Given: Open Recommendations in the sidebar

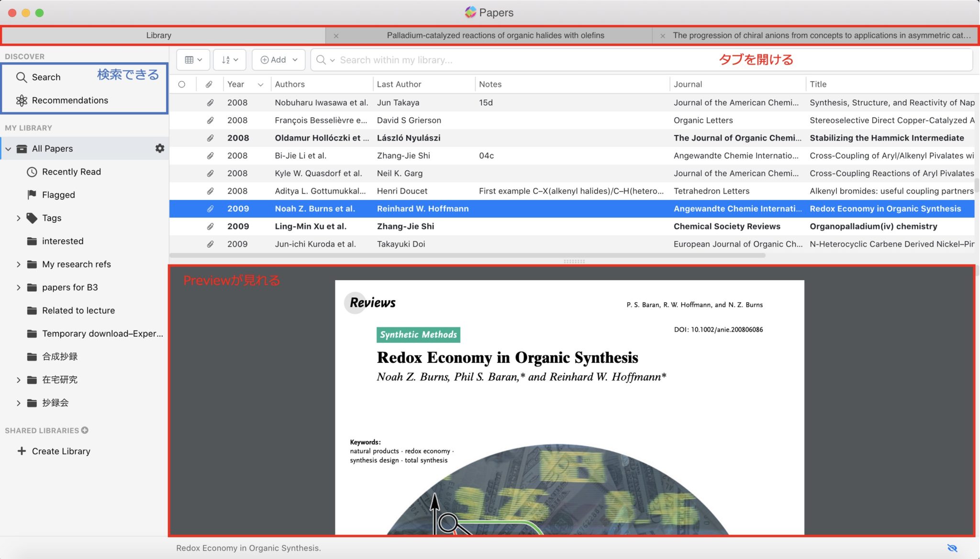Looking at the screenshot, I should pyautogui.click(x=62, y=100).
